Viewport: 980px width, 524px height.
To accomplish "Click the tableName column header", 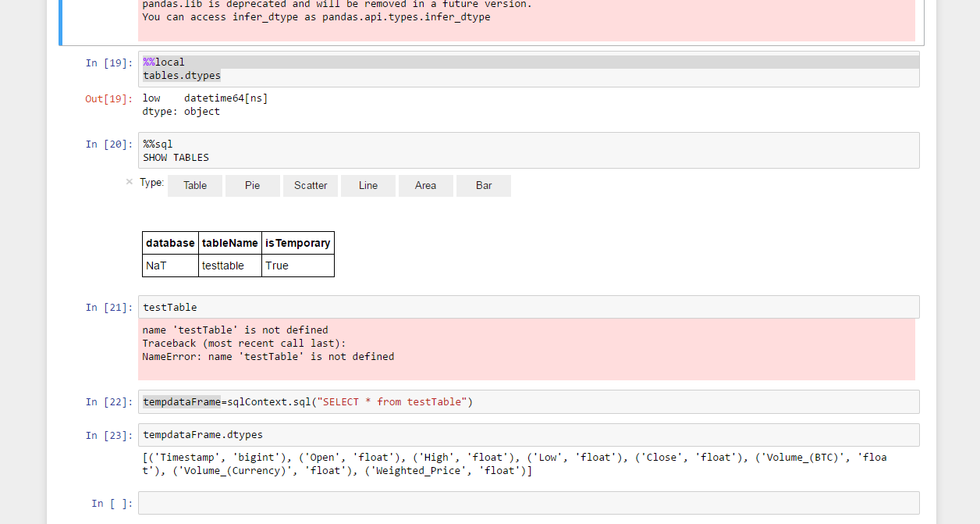I will point(229,243).
